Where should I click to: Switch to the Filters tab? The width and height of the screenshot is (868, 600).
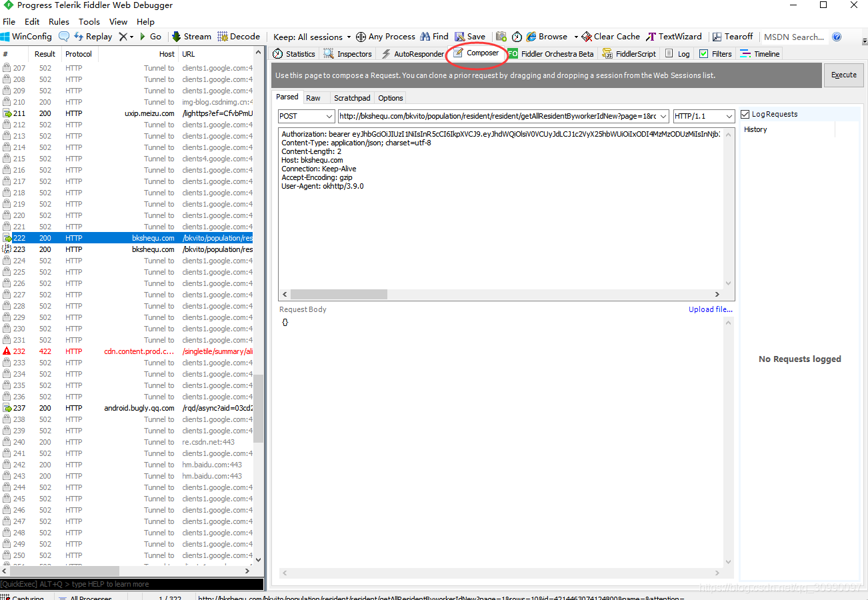[715, 54]
